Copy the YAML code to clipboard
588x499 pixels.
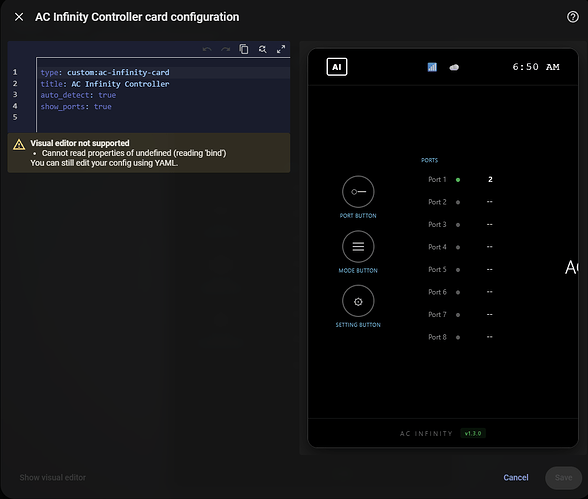[244, 49]
